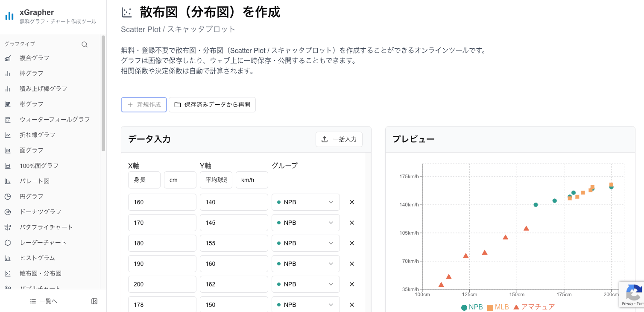
Task: Select the 棒グラフ (bar chart) icon
Action: (9, 73)
